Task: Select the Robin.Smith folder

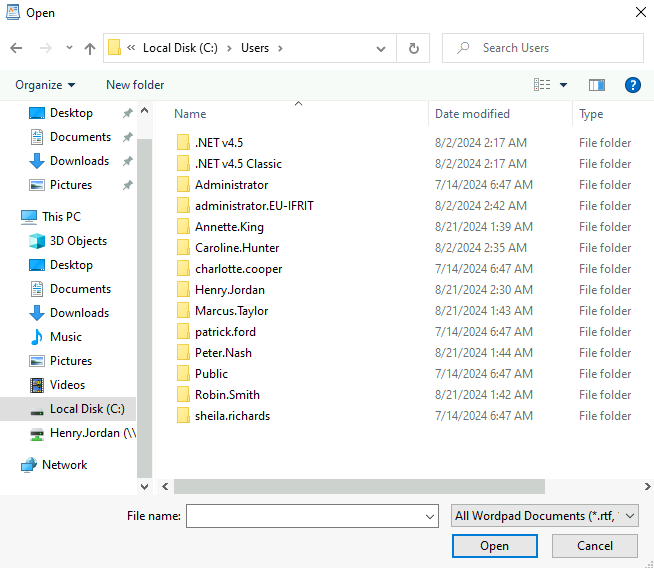Action: tap(227, 395)
